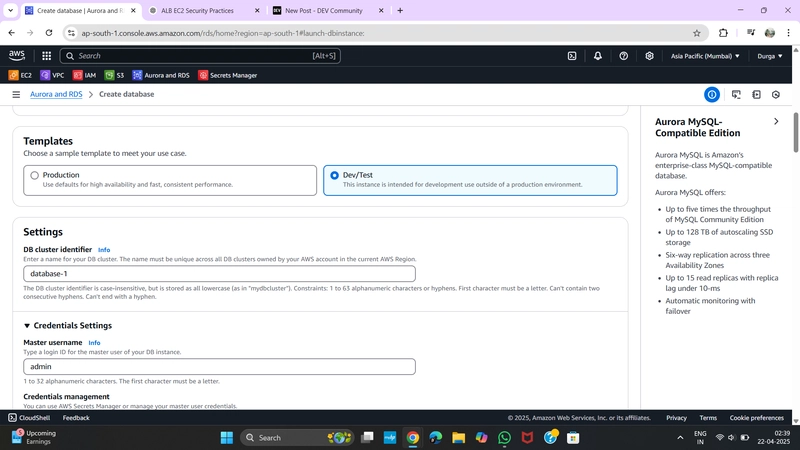Open the Chrome three-dot menu
Image resolution: width=800 pixels, height=450 pixels.
[788, 33]
